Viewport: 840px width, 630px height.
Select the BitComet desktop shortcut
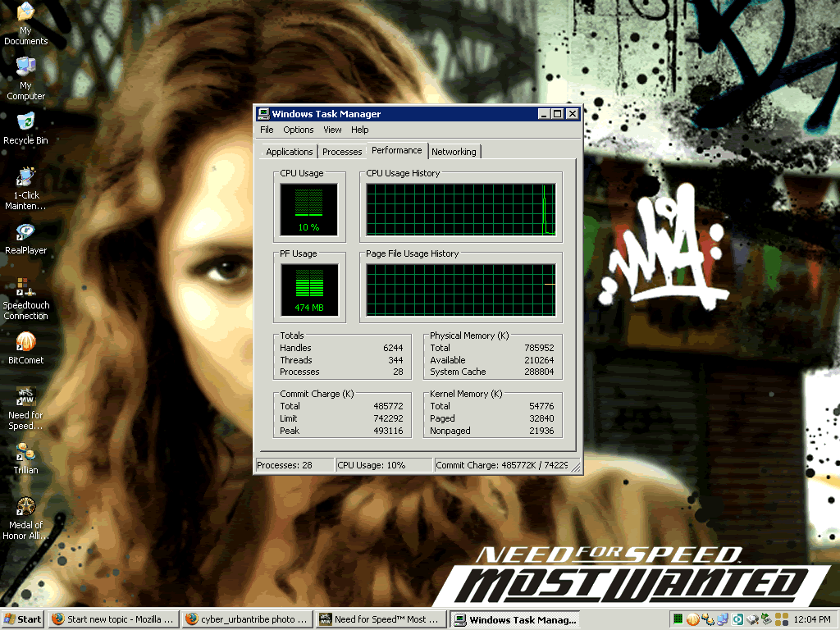[25, 348]
